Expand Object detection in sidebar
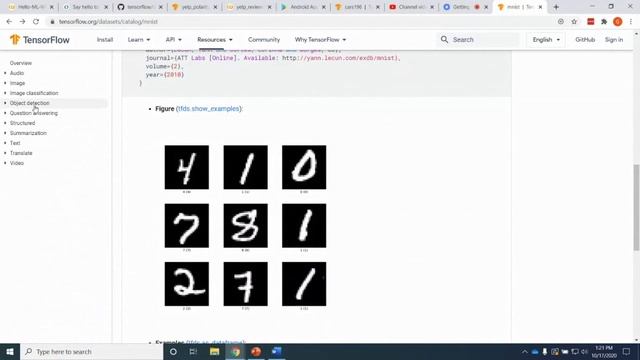The image size is (640, 360). coord(29,103)
